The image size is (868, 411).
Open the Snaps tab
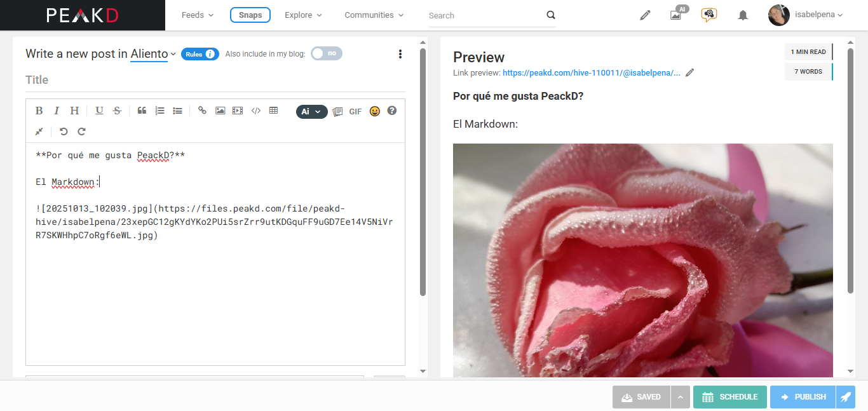click(250, 15)
